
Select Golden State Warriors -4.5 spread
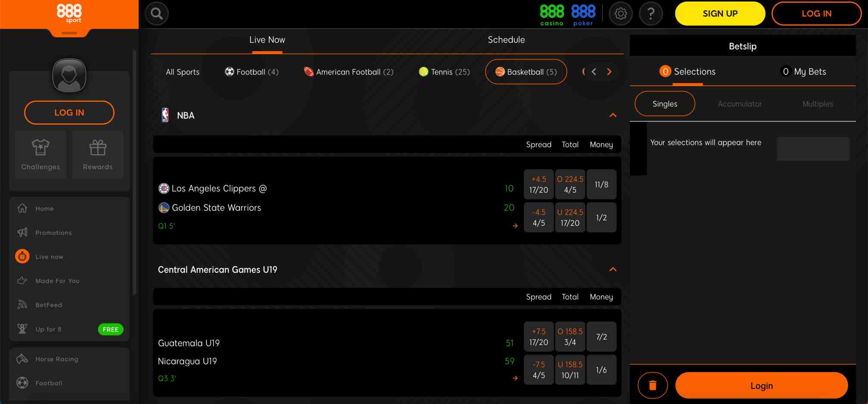coord(538,217)
